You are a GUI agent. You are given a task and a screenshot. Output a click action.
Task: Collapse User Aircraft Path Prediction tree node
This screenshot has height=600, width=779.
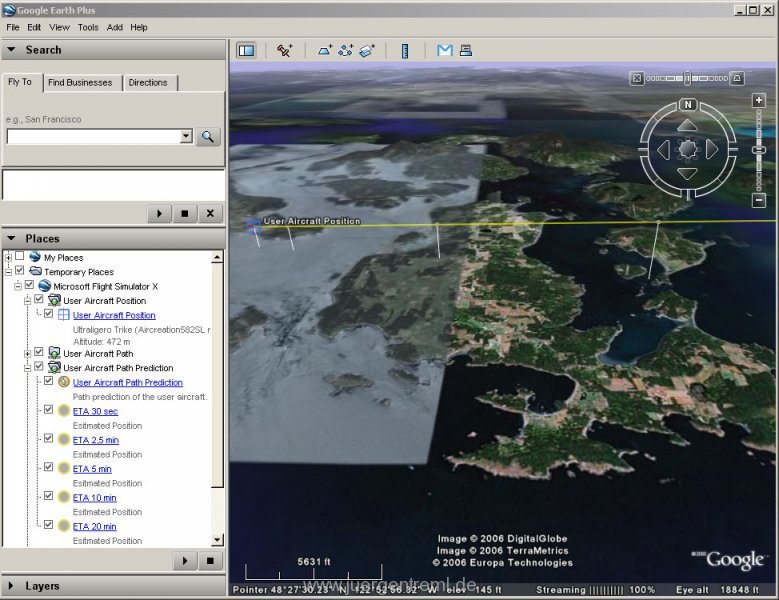pyautogui.click(x=27, y=368)
